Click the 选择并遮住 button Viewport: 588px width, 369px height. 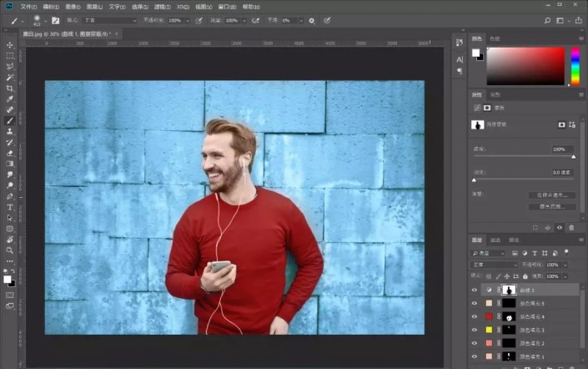(551, 195)
